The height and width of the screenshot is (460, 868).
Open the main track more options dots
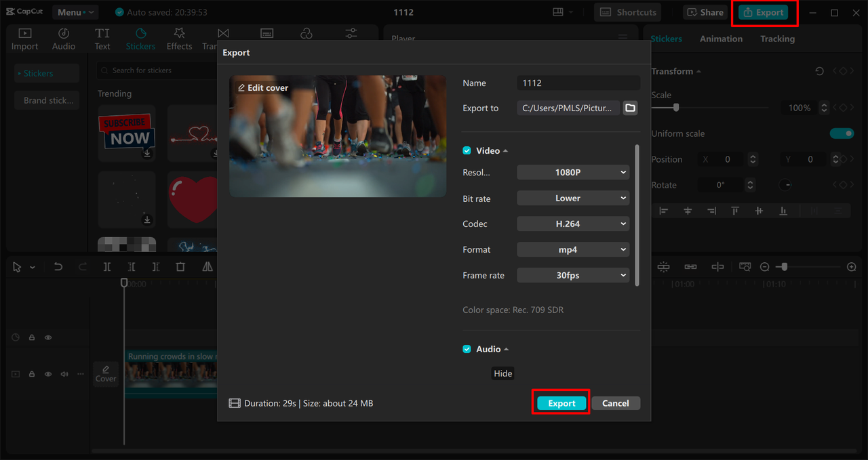pyautogui.click(x=81, y=374)
